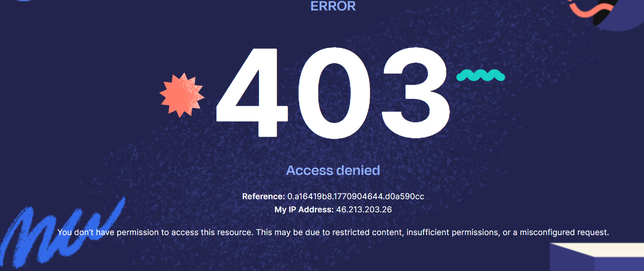Click the 'misconfigured request' text
The image size is (644, 271).
(564, 232)
